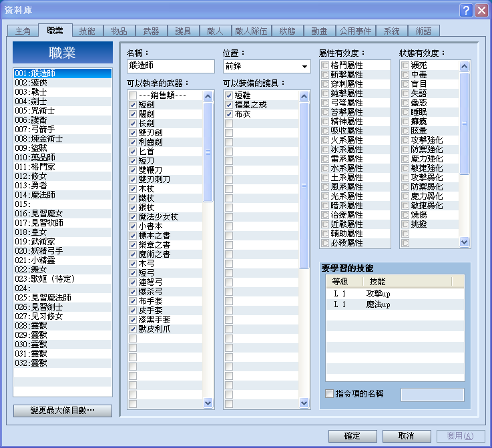Click the 狀態有效度 scrollbar thumb
492x448 pixels.
coord(464,124)
